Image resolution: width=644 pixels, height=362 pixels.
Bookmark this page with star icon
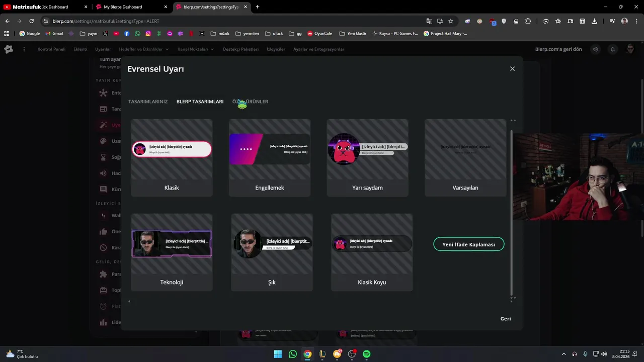click(451, 21)
